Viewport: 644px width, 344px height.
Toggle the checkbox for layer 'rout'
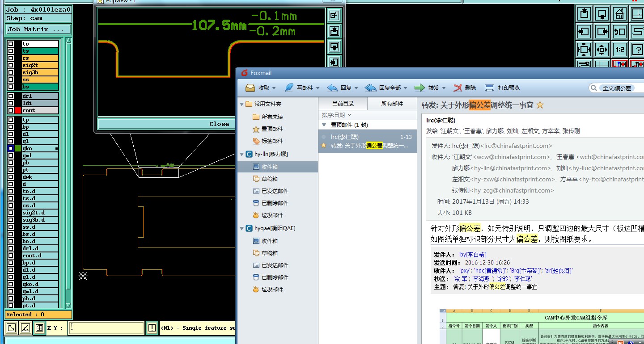(x=10, y=110)
